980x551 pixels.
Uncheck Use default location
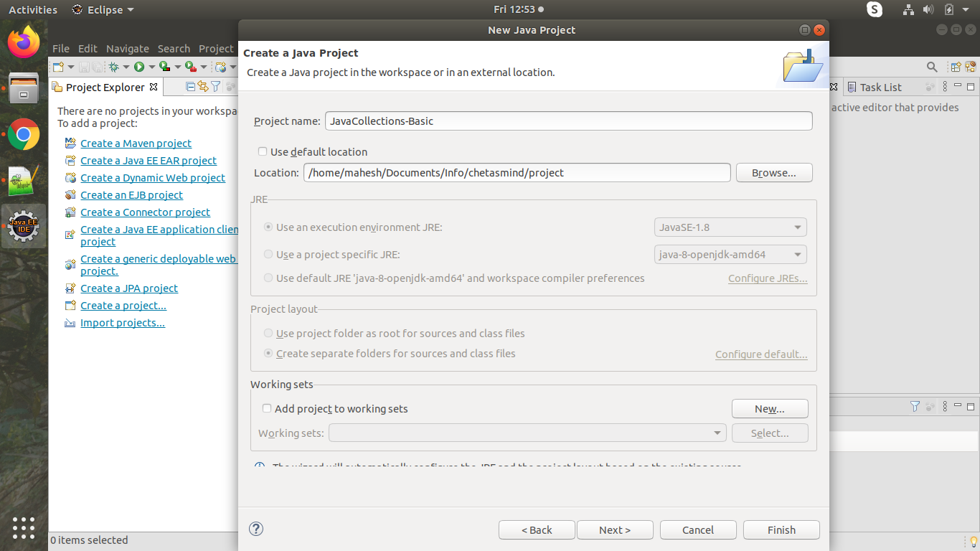pyautogui.click(x=263, y=151)
